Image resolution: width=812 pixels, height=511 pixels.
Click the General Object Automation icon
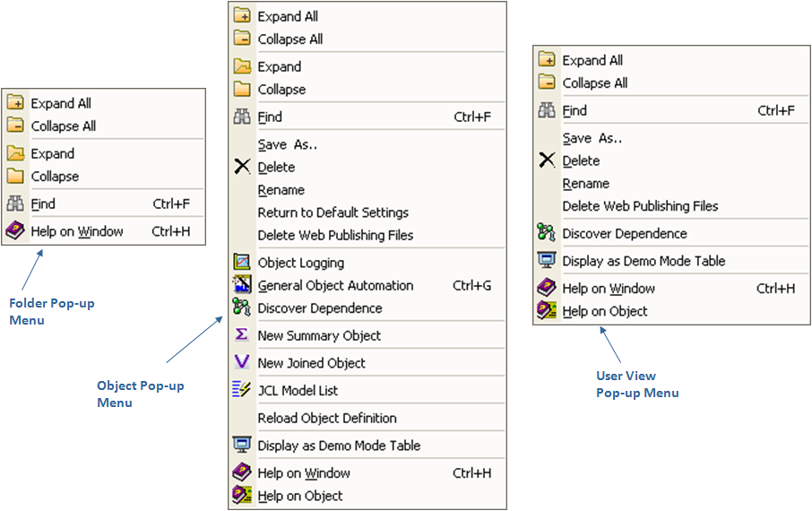(x=242, y=284)
